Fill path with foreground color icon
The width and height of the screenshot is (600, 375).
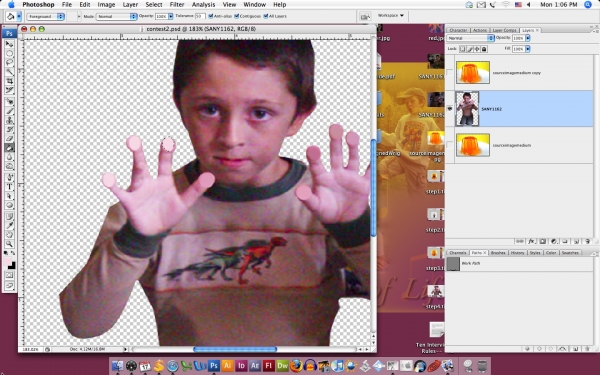pyautogui.click(x=527, y=349)
